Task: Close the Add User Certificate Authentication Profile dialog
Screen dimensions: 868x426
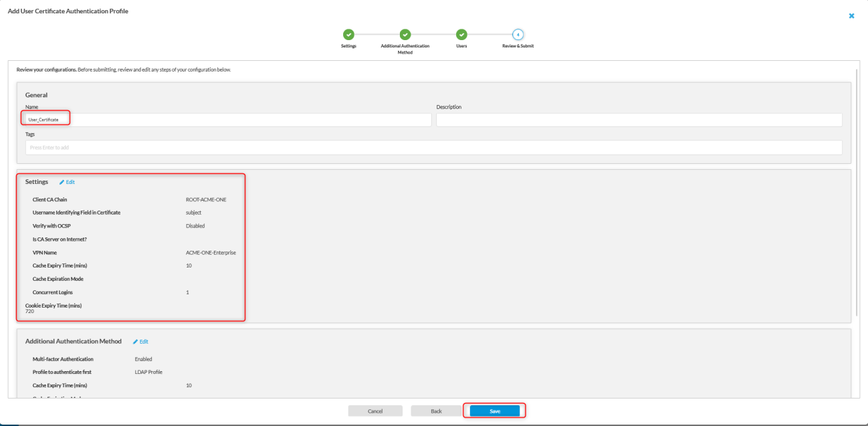Action: pyautogui.click(x=851, y=15)
